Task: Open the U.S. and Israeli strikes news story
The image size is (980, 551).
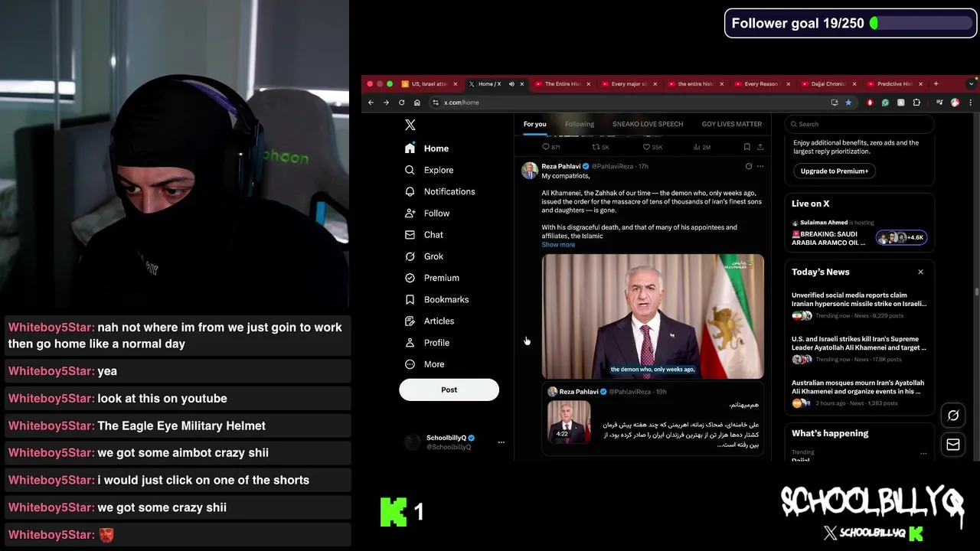Action: pyautogui.click(x=859, y=348)
